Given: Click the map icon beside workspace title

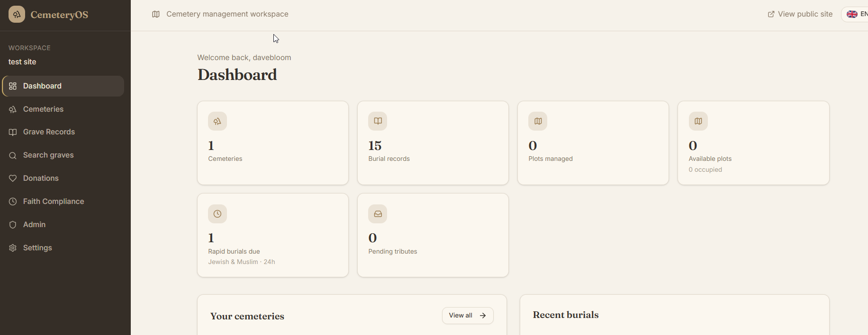Looking at the screenshot, I should pyautogui.click(x=156, y=14).
